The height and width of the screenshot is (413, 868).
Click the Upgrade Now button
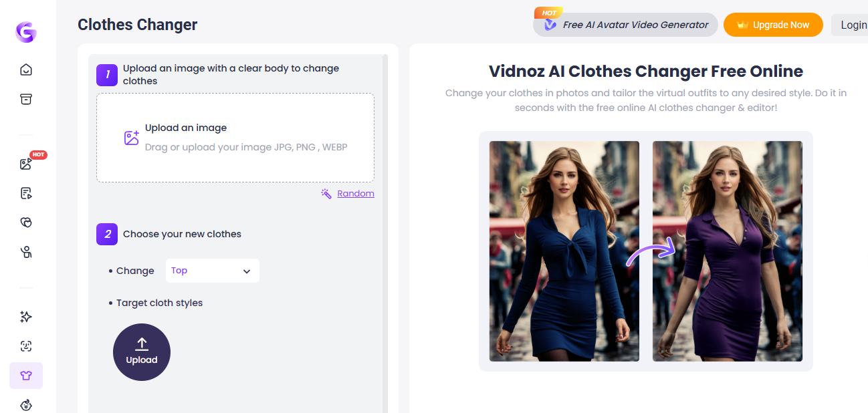(x=773, y=25)
